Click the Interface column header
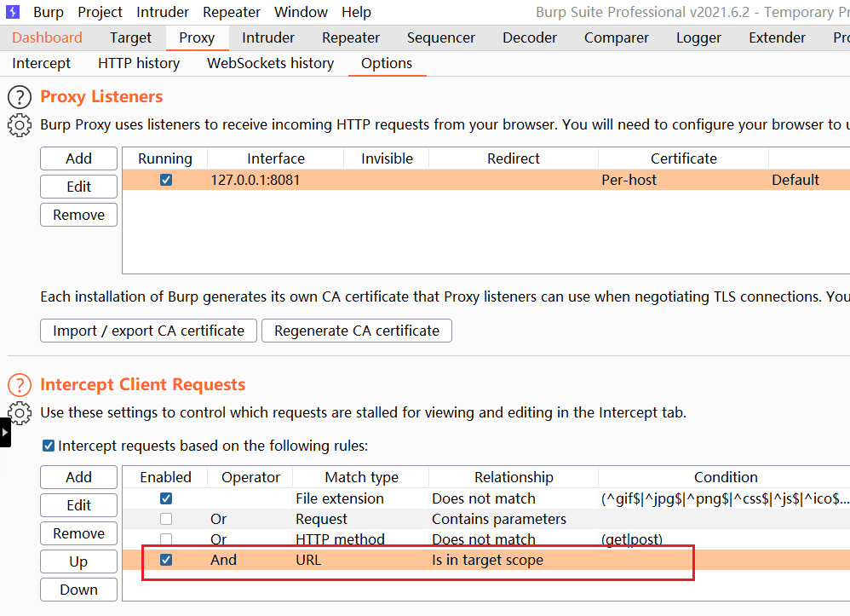Screen dimensions: 850x616 click(275, 158)
